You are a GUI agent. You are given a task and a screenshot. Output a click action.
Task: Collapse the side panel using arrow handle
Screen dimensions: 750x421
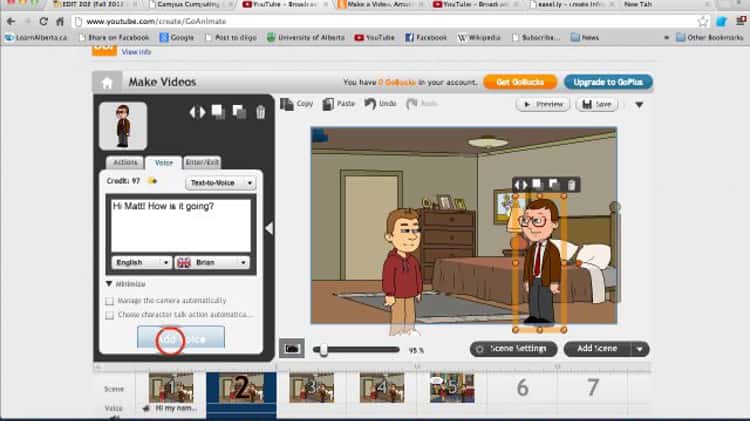pyautogui.click(x=268, y=228)
